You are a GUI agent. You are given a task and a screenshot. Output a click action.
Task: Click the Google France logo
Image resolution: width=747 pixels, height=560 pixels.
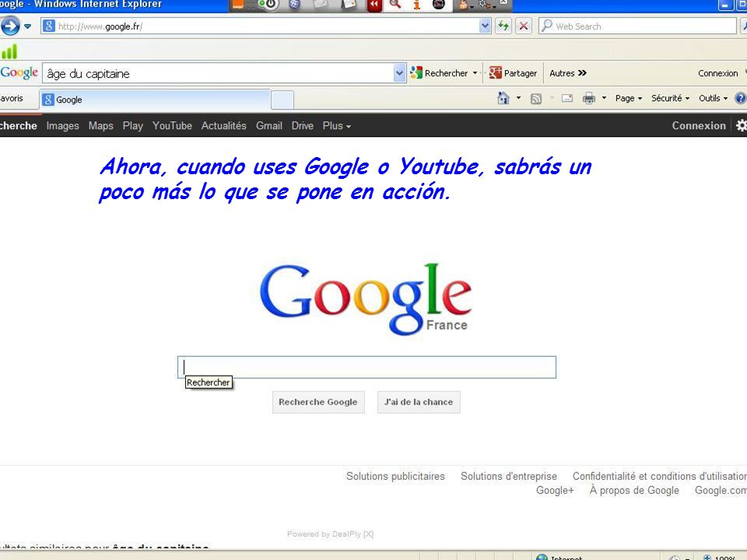(366, 299)
